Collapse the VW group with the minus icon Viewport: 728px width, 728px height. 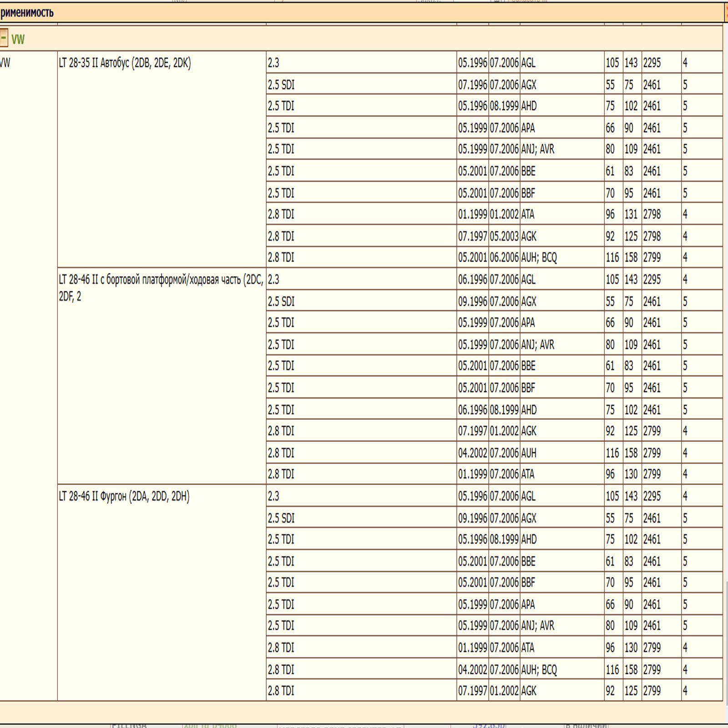(x=4, y=38)
